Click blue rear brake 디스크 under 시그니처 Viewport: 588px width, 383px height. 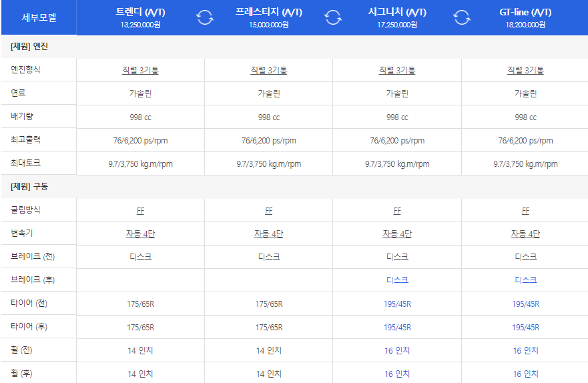point(397,280)
